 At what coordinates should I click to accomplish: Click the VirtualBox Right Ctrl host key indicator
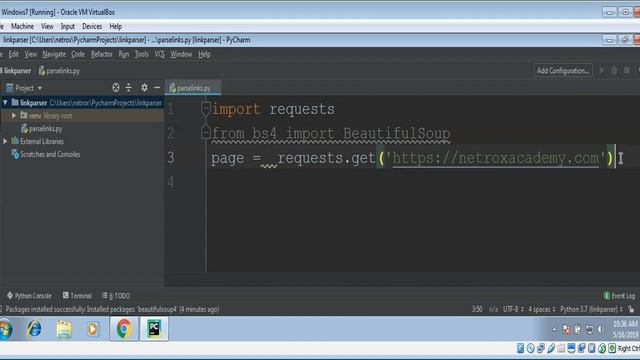point(628,348)
